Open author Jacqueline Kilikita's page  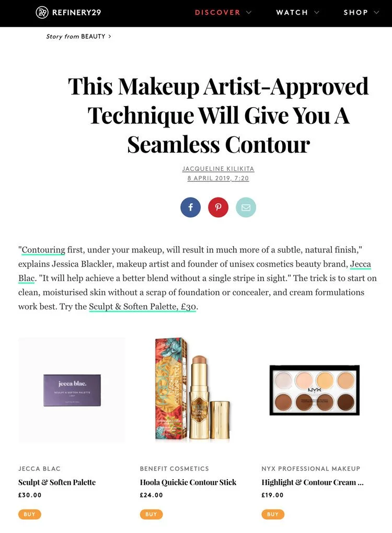[x=218, y=169]
